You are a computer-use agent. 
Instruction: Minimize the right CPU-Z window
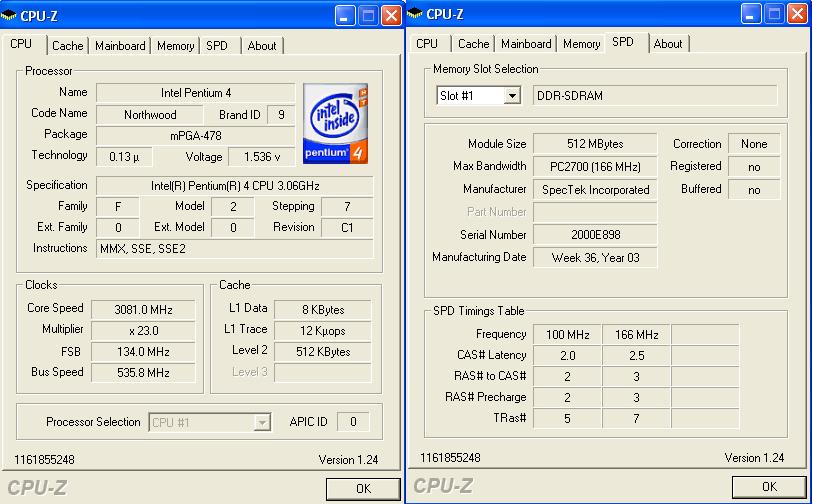[x=750, y=13]
